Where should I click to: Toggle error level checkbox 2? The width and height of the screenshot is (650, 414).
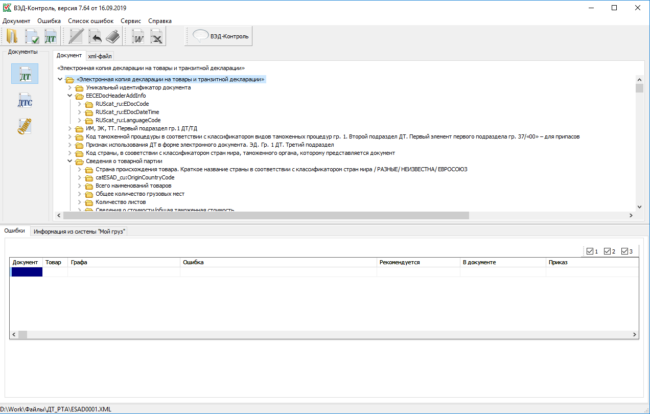[609, 251]
